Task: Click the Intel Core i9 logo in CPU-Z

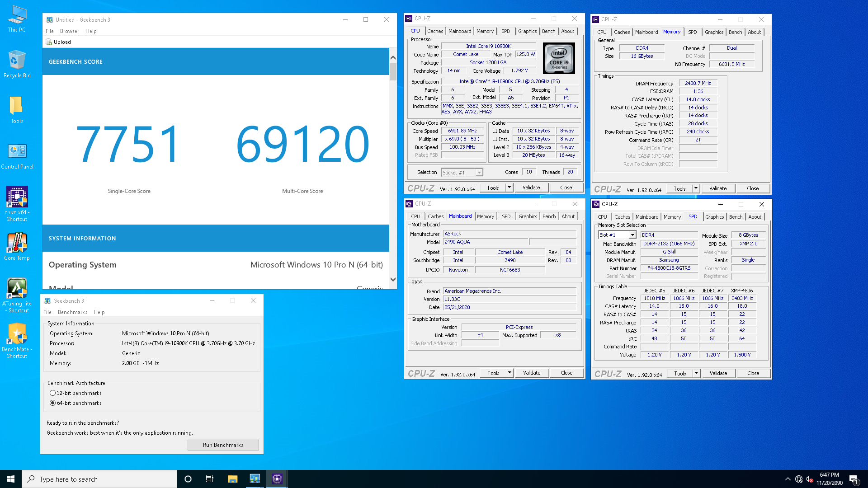Action: (x=559, y=58)
